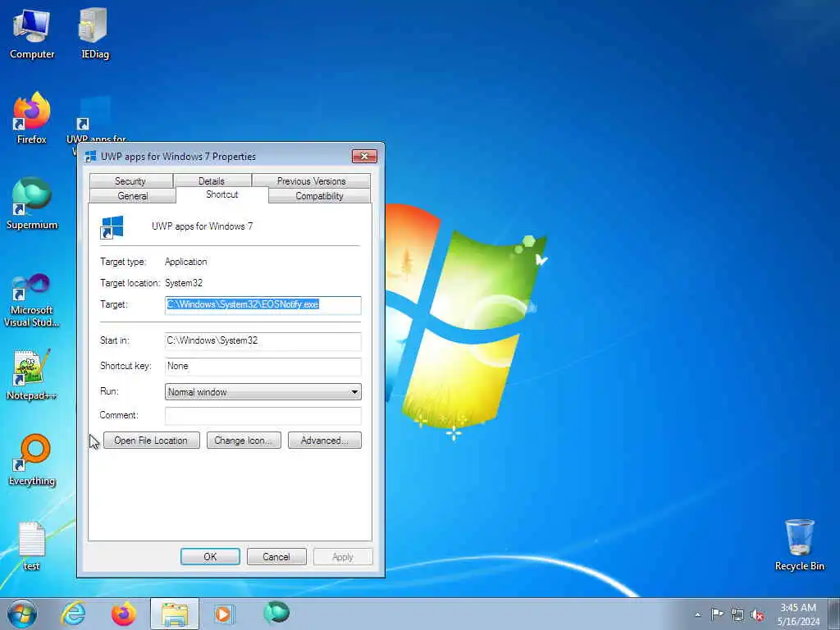Select the Firefox desktop shortcut

point(32,118)
